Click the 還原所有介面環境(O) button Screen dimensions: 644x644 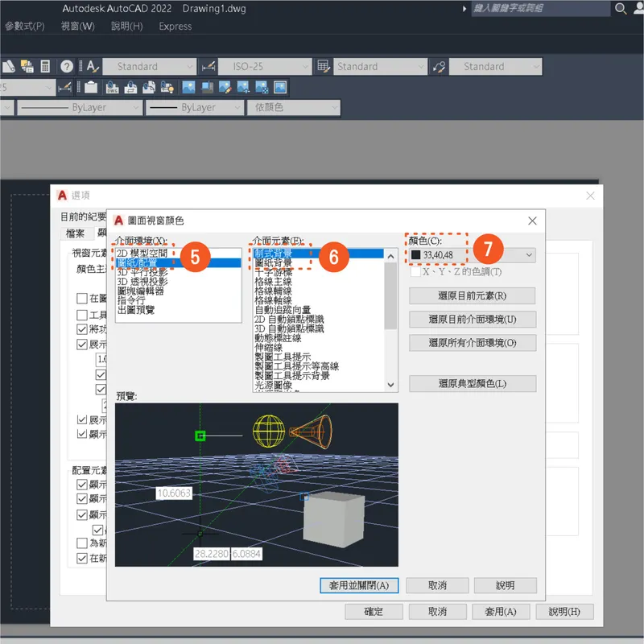[x=473, y=343]
